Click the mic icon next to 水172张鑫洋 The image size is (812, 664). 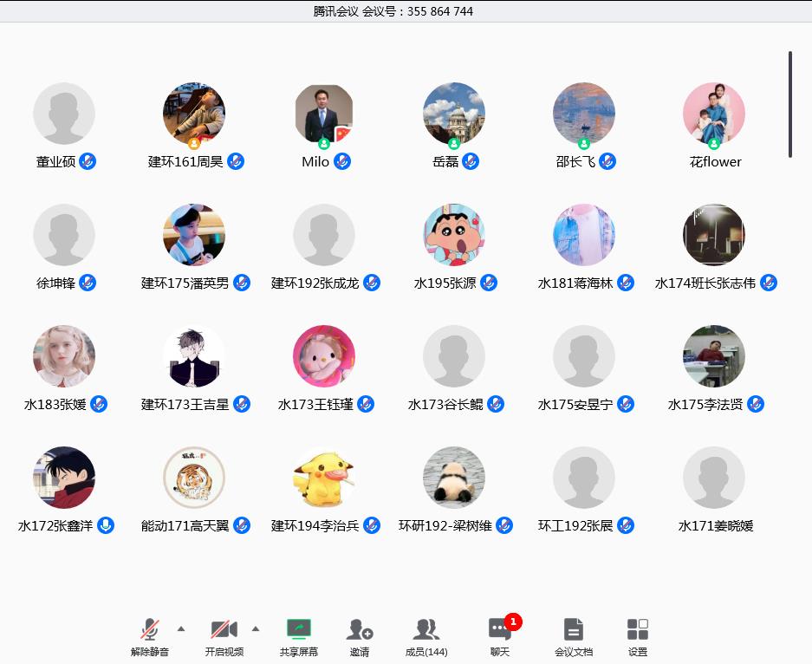106,525
